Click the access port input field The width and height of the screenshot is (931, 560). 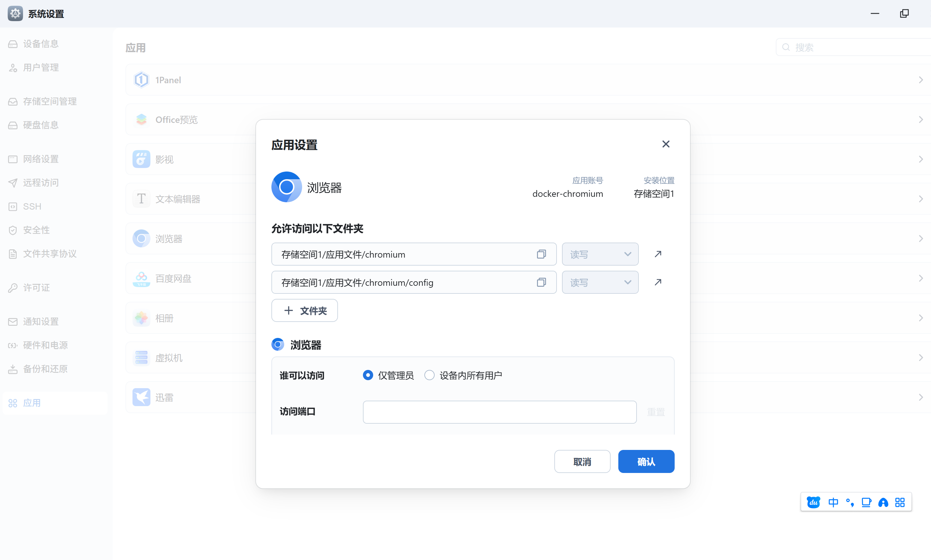pyautogui.click(x=499, y=412)
